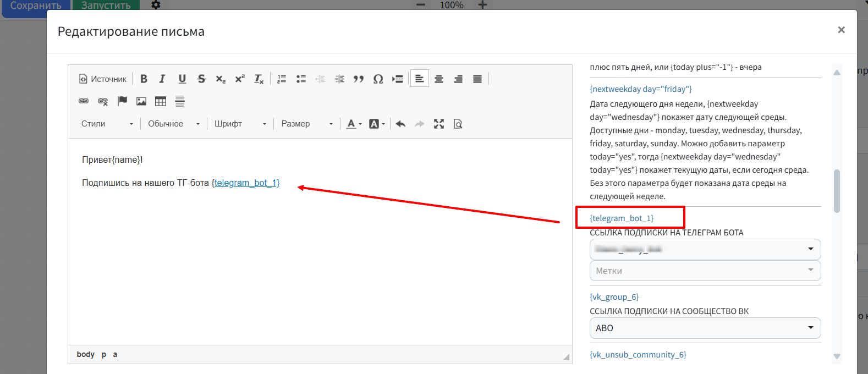This screenshot has width=868, height=374.
Task: Toggle bold formatting
Action: click(x=144, y=79)
